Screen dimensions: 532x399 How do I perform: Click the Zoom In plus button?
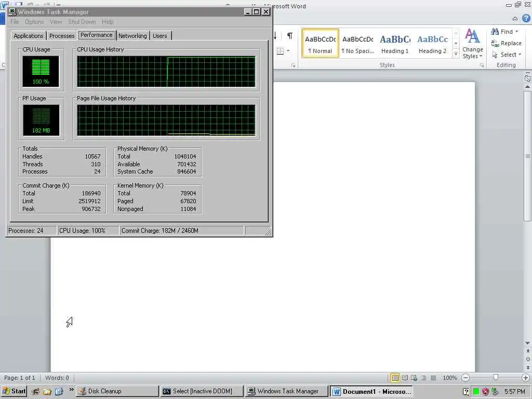[526, 378]
